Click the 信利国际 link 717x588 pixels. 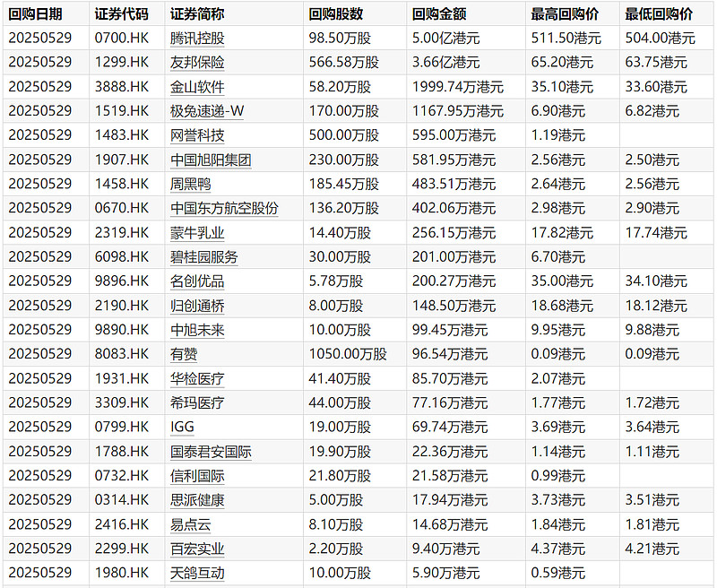pos(197,476)
